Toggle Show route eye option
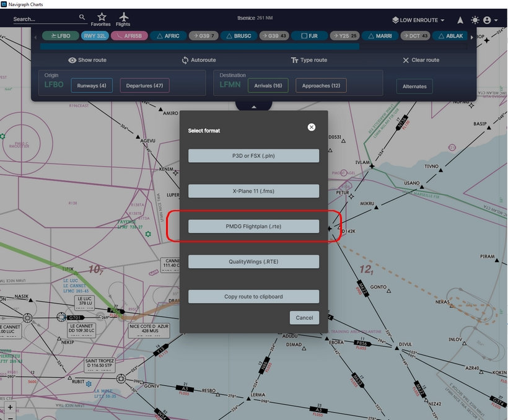This screenshot has height=420, width=508. point(87,60)
